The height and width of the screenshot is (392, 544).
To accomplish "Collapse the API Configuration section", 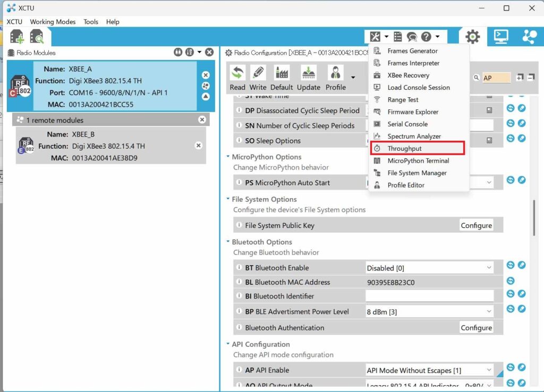I will pyautogui.click(x=228, y=344).
